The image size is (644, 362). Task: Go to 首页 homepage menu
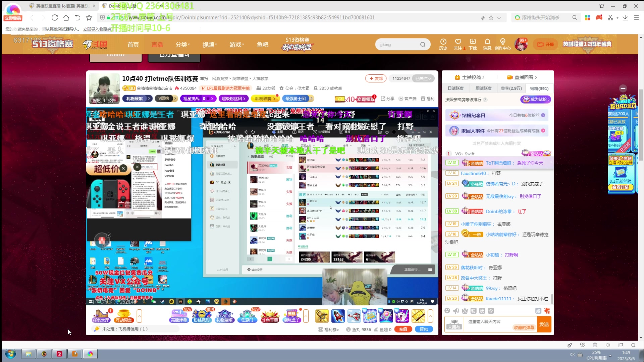click(x=133, y=45)
